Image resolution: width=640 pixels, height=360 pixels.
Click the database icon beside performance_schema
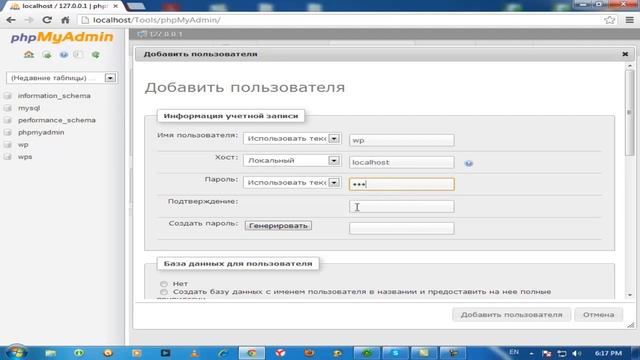pyautogui.click(x=8, y=120)
